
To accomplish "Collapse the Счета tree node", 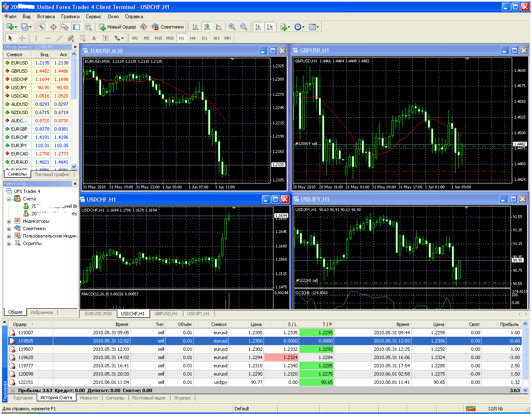I will click(x=9, y=199).
